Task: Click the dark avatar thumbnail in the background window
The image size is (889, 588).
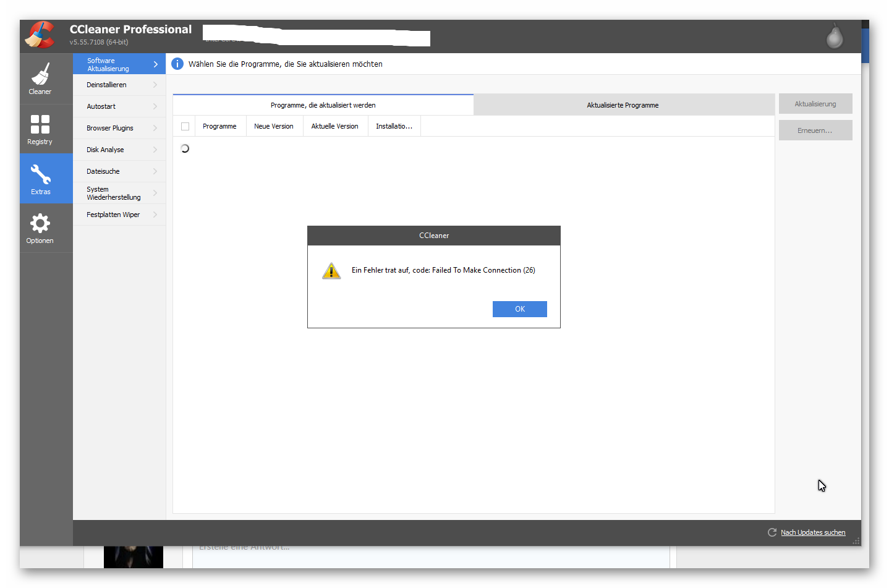Action: pyautogui.click(x=134, y=556)
